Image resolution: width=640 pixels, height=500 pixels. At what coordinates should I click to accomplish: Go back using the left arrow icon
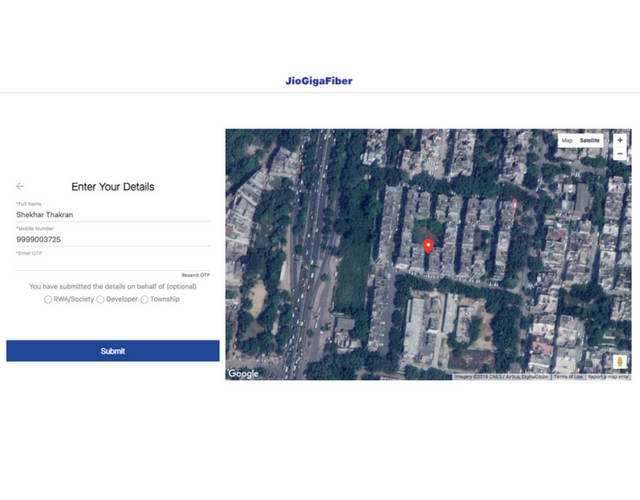click(x=20, y=187)
